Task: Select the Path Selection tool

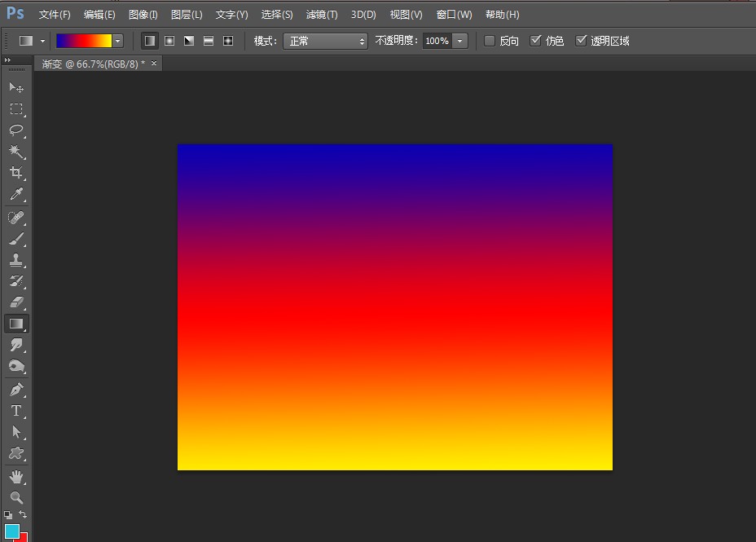Action: click(x=16, y=432)
